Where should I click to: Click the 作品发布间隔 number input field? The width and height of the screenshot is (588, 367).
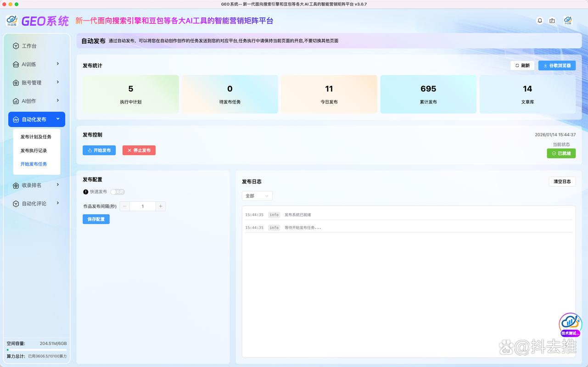point(143,206)
